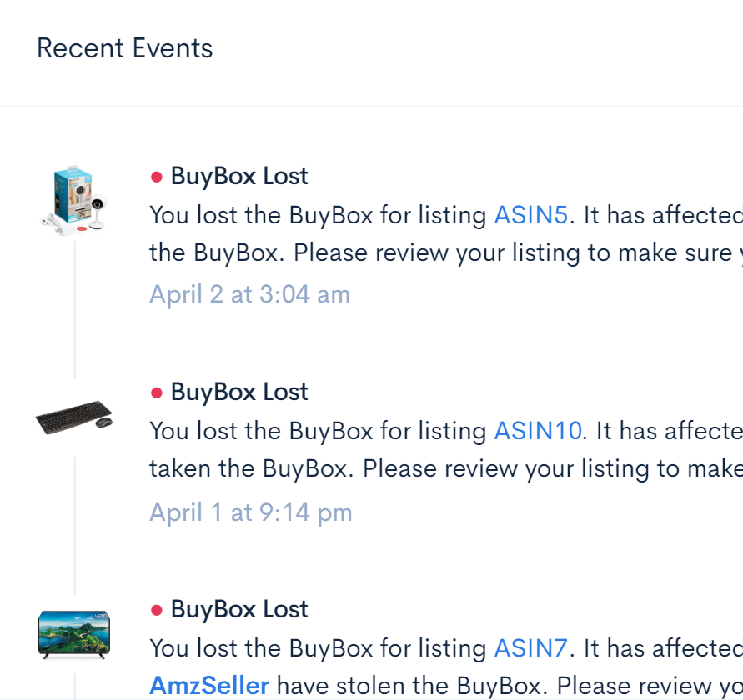Click the April 2 at 3:04 am timestamp

[249, 294]
